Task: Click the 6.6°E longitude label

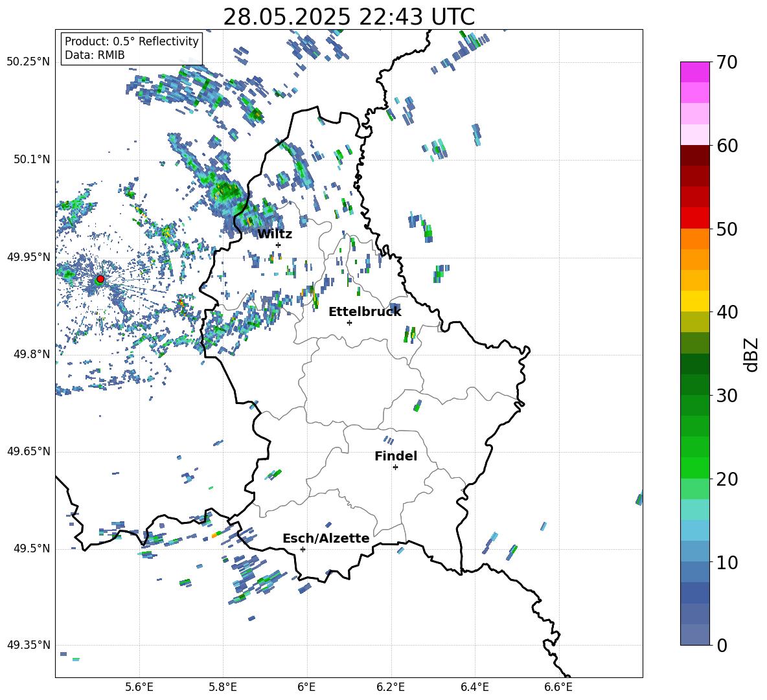Action: 558,687
